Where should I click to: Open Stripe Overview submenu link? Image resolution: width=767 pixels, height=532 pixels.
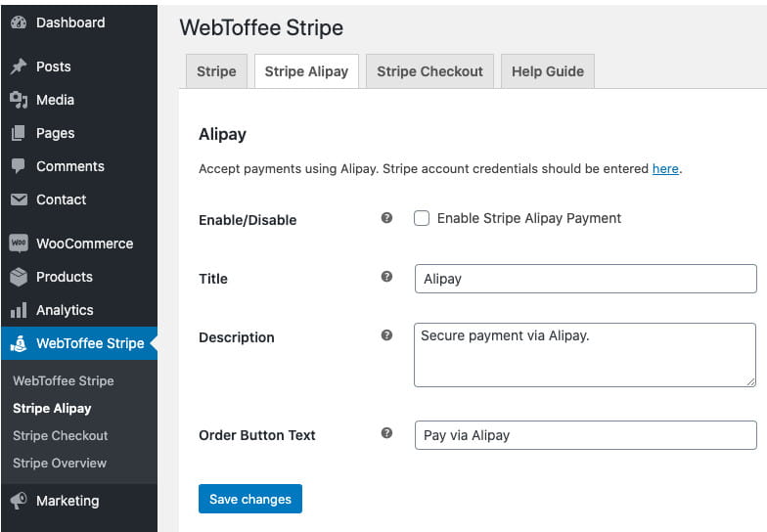59,464
